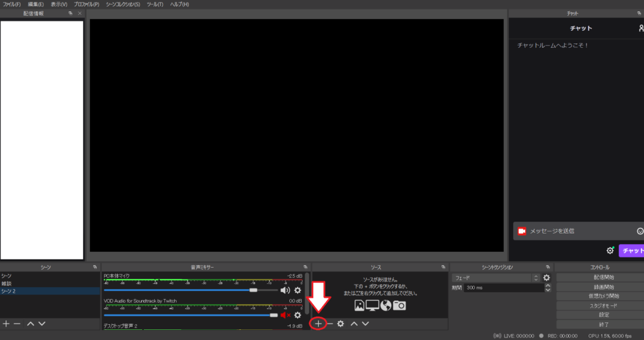This screenshot has height=340, width=644.
Task: Open the 表示(V) menu
Action: coord(58,4)
